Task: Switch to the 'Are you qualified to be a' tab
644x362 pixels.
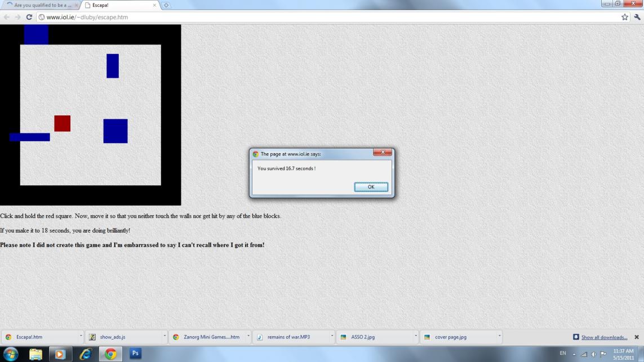Action: coord(43,5)
